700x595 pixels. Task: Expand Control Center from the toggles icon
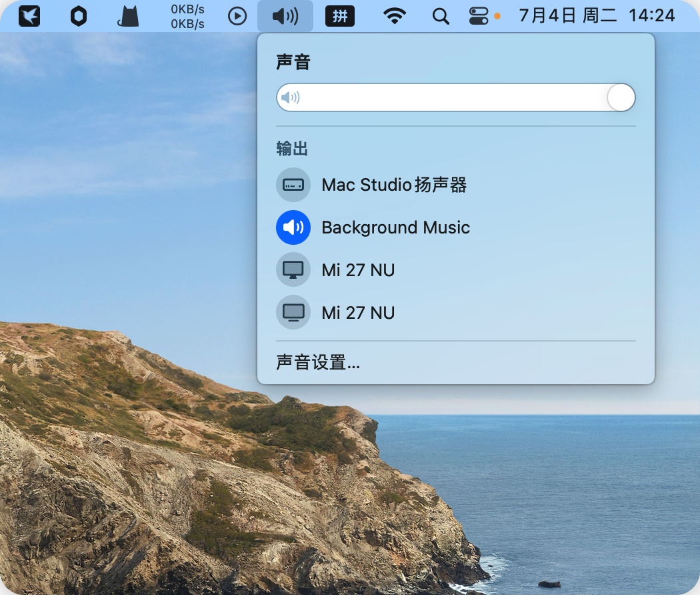pyautogui.click(x=479, y=16)
